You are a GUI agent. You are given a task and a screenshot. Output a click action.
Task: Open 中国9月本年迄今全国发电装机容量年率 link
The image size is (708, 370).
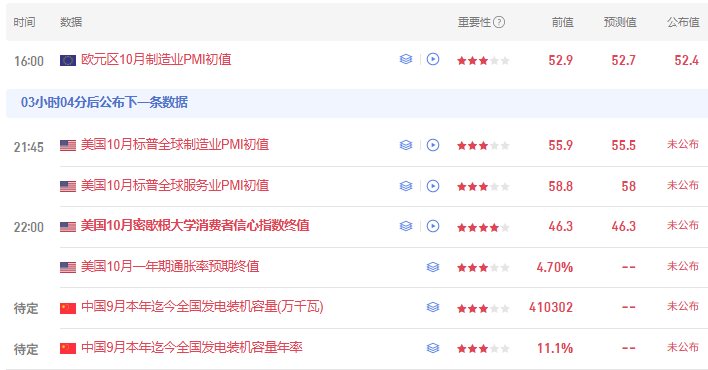[192, 347]
